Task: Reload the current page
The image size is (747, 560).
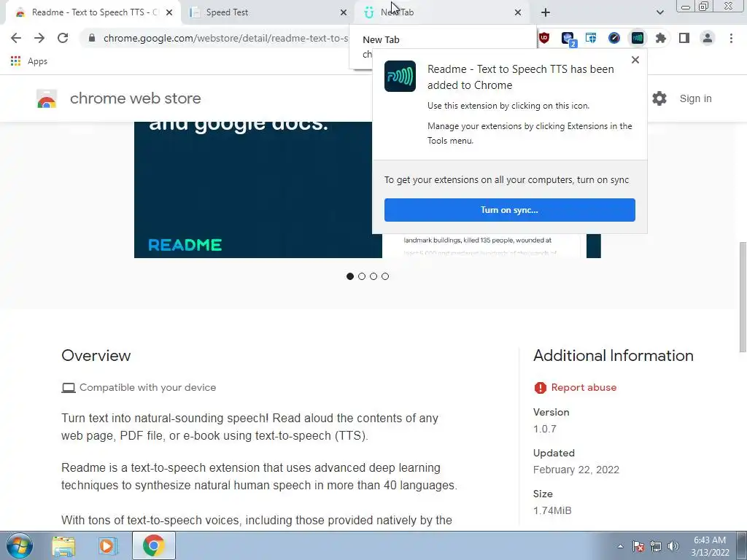Action: [63, 38]
